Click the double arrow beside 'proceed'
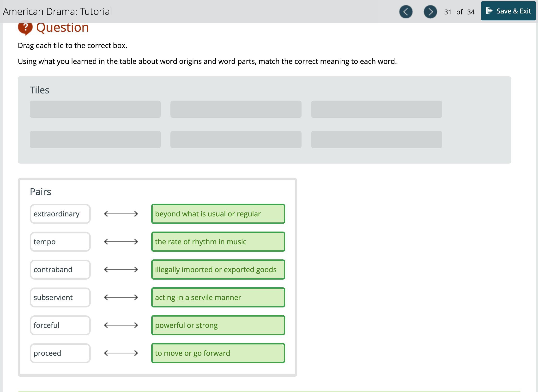 click(x=121, y=353)
